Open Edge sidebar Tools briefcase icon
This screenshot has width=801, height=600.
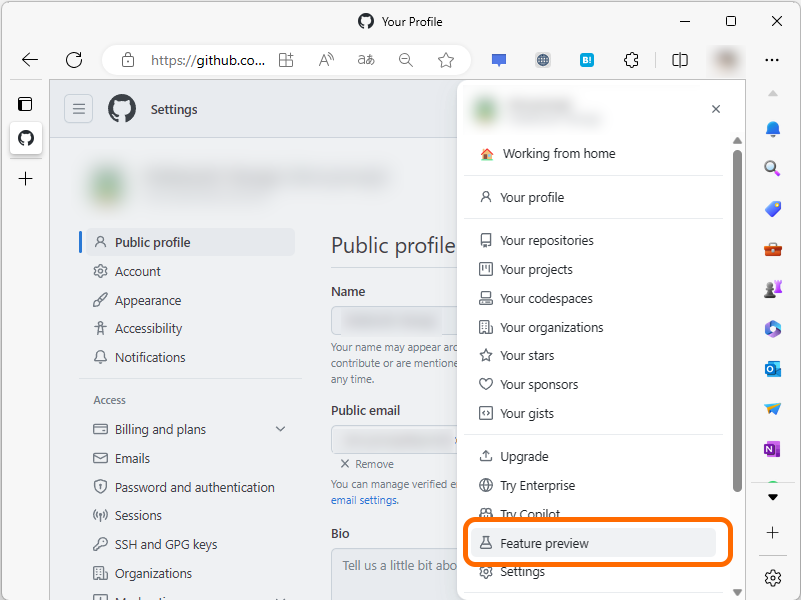pos(773,249)
